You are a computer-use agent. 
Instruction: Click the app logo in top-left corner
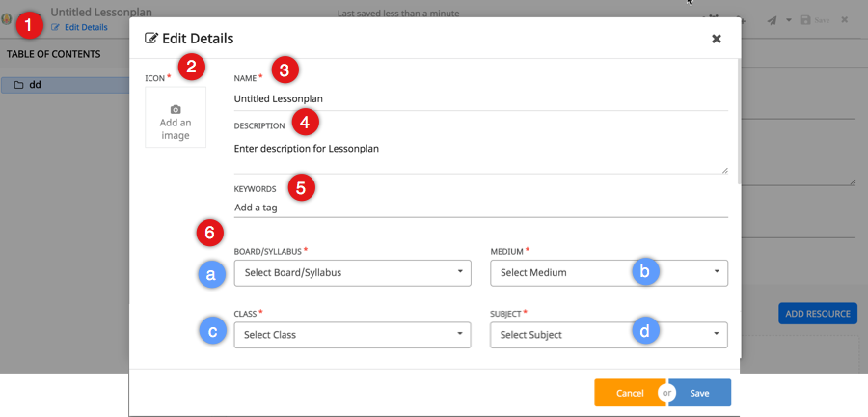[8, 19]
